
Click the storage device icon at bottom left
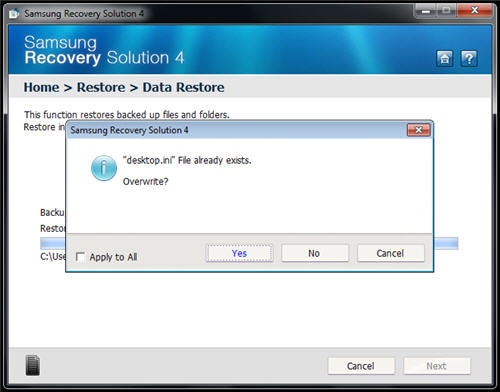point(33,365)
